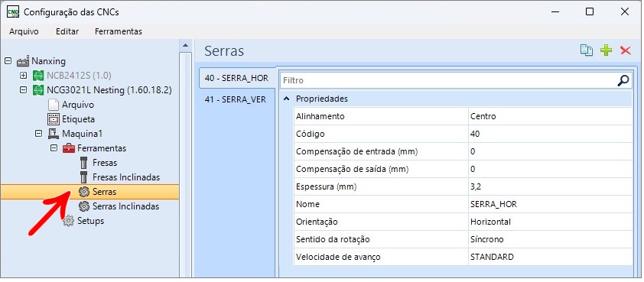The height and width of the screenshot is (282, 644).
Task: Click the Arquivo document icon in the tree
Action: pyautogui.click(x=54, y=105)
